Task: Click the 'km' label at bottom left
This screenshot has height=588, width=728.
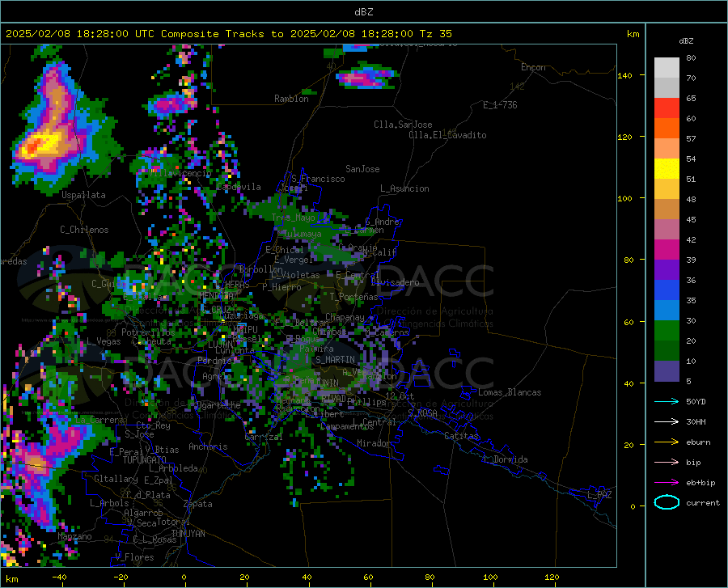Action: [11, 579]
